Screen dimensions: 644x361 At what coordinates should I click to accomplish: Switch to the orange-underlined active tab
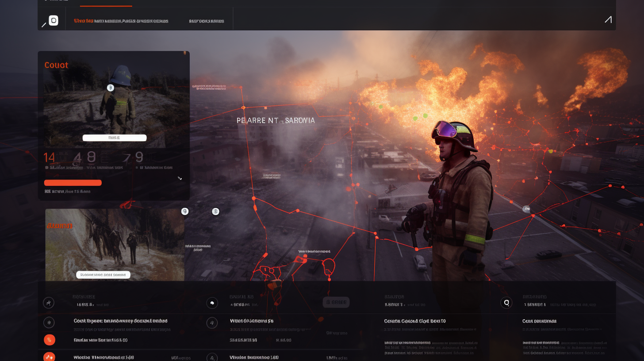click(x=106, y=3)
